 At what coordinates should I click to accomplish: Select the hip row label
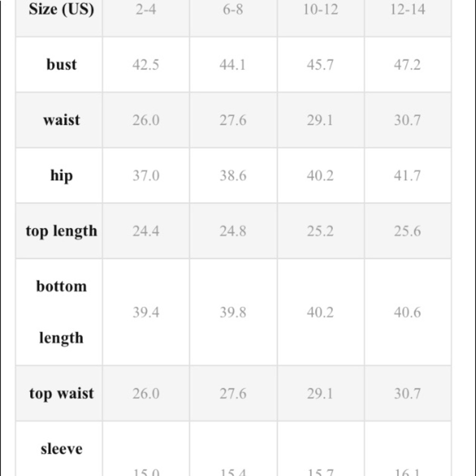(61, 176)
